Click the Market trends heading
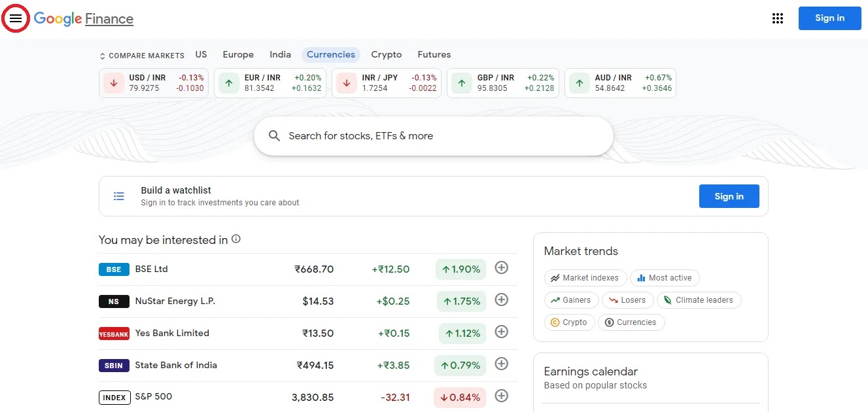Image resolution: width=868 pixels, height=412 pixels. [x=581, y=251]
